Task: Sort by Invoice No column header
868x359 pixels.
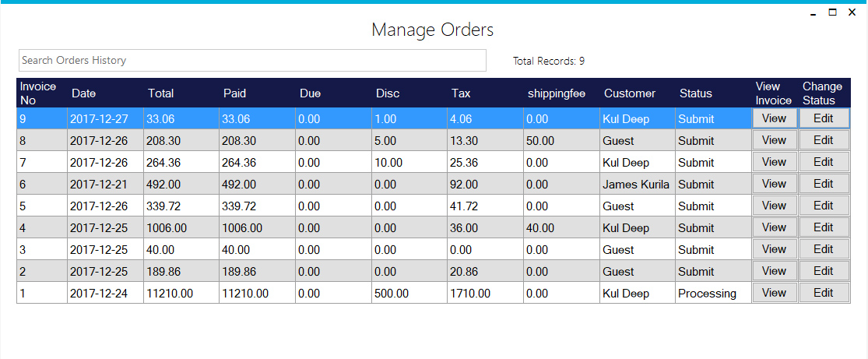Action: tap(38, 93)
